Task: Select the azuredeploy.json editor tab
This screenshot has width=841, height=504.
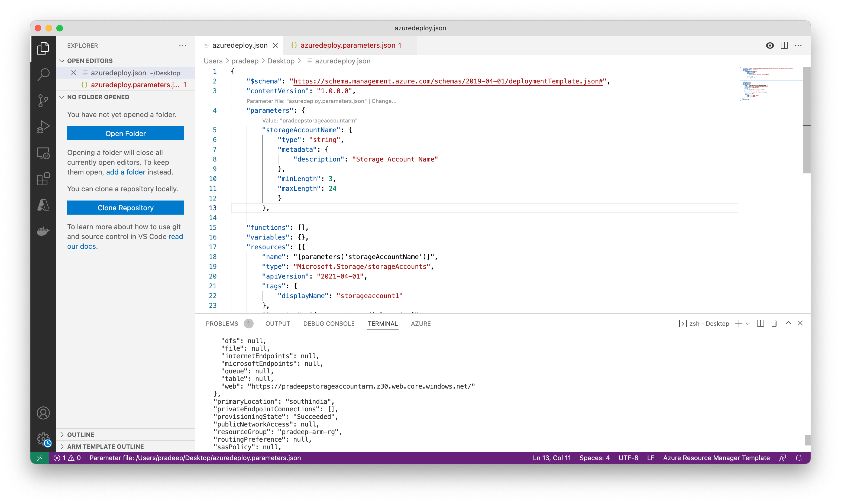Action: point(239,46)
